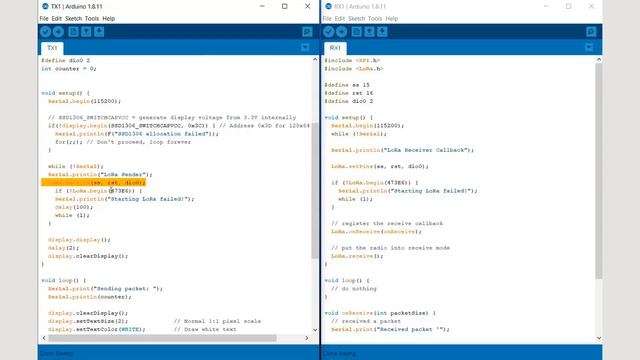Click RX1 vertical scrollbar thumb

[599, 171]
